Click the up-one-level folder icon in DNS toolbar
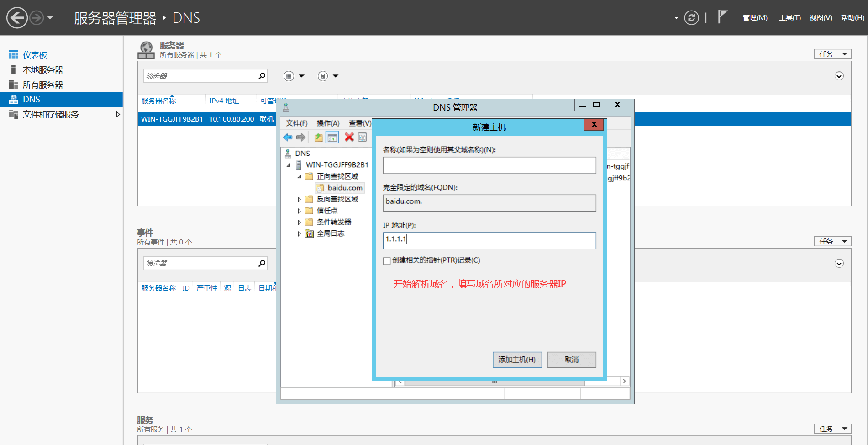The height and width of the screenshot is (445, 868). 318,138
